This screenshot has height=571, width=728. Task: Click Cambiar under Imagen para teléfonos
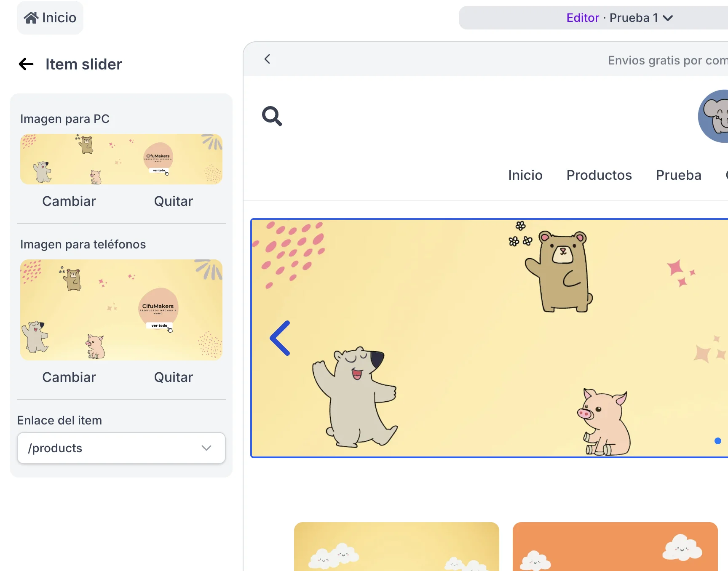point(69,377)
